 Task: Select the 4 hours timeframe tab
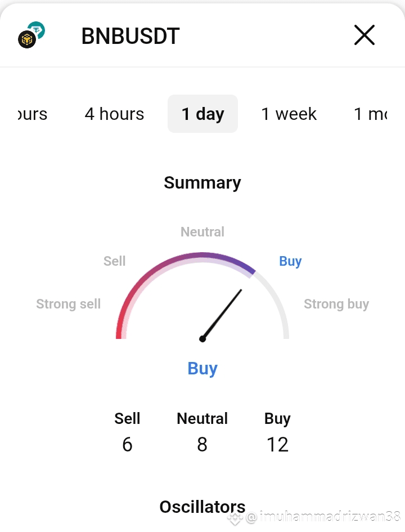(114, 114)
